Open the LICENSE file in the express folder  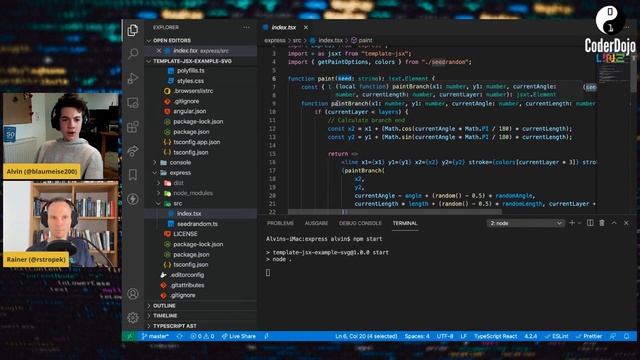point(185,234)
